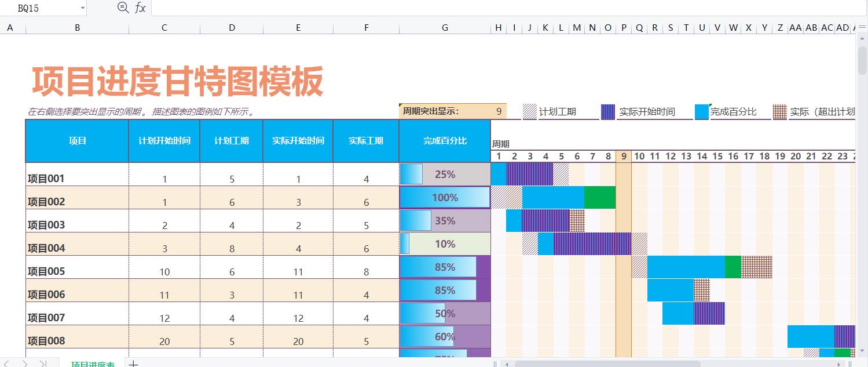
Task: Click the hatched 计划工期 legend pattern icon
Action: coord(529,112)
